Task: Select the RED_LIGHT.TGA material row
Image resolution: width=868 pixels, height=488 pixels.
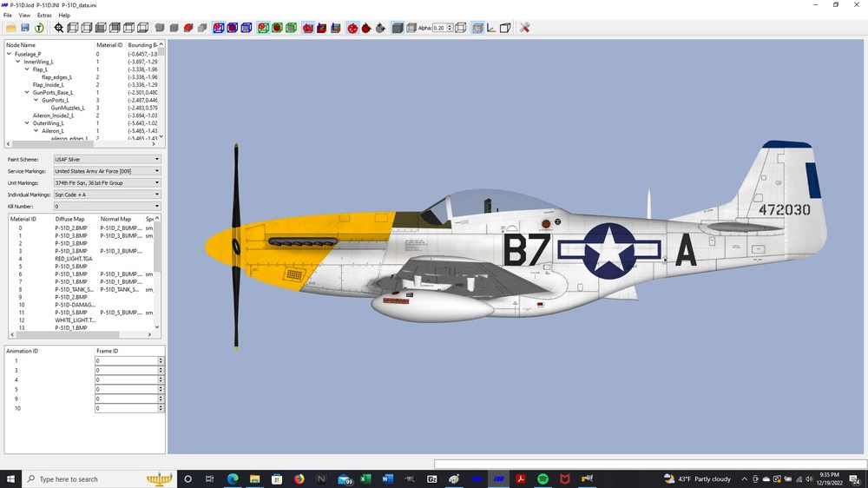Action: coord(83,259)
